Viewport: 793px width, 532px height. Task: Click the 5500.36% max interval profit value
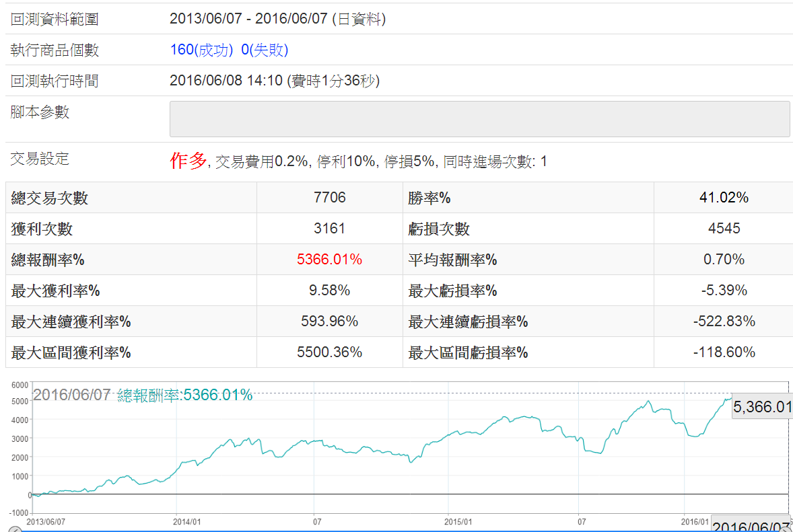click(329, 352)
